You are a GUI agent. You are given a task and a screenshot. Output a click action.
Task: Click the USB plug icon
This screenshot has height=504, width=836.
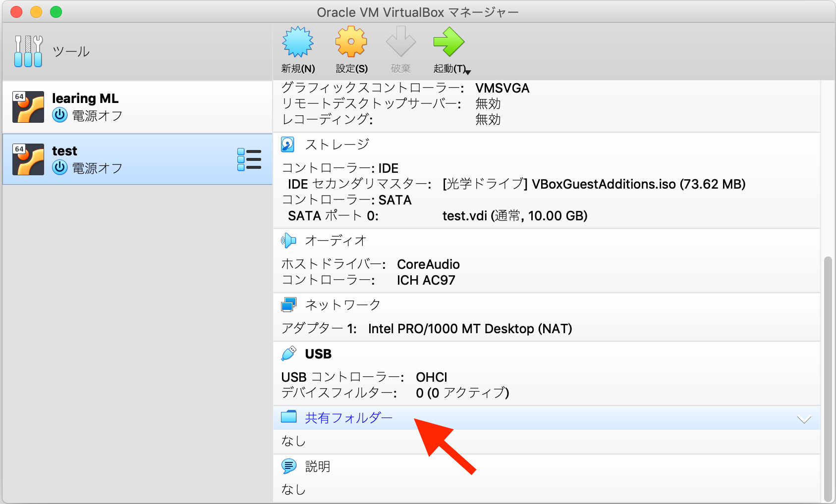(x=288, y=353)
